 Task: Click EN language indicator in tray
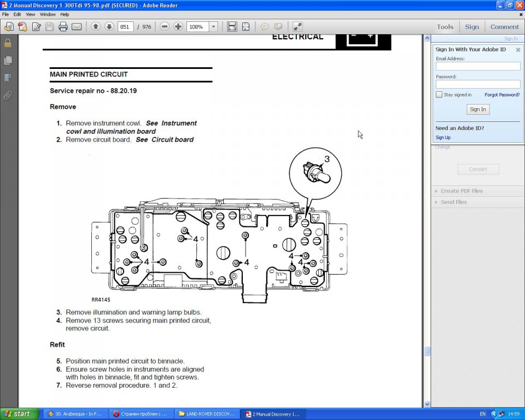pos(482,414)
